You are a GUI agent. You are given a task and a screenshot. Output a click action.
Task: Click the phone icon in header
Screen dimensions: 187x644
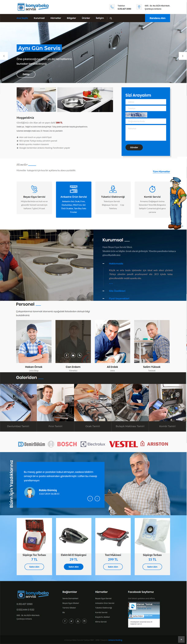[x=112, y=7]
